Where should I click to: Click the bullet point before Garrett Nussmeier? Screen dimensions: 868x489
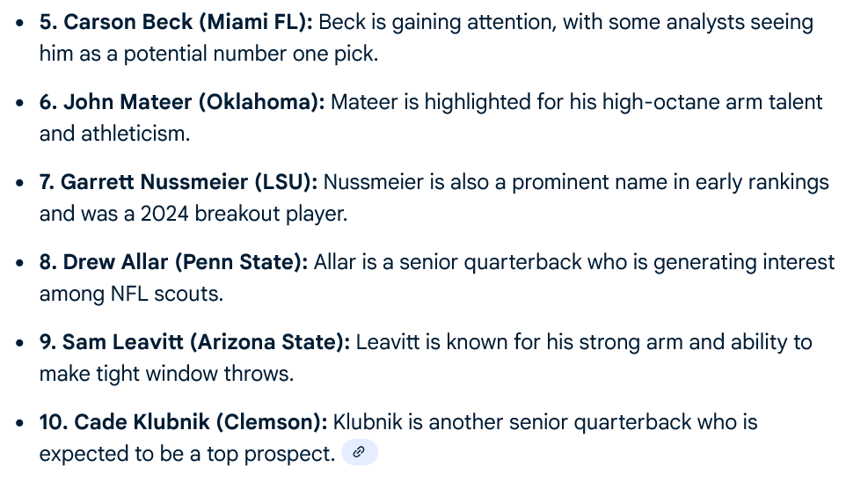point(20,184)
